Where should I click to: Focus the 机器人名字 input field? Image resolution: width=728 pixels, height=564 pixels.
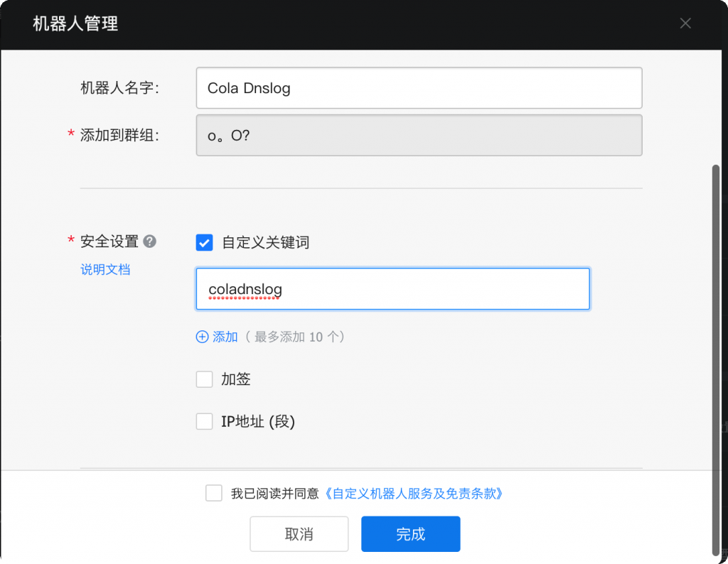(419, 88)
